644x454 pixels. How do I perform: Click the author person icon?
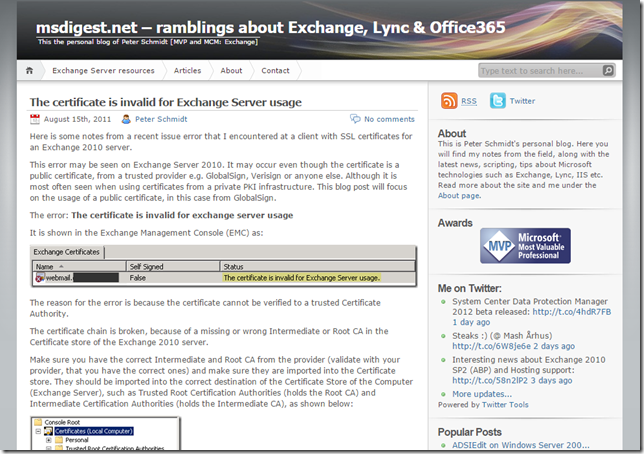point(126,119)
